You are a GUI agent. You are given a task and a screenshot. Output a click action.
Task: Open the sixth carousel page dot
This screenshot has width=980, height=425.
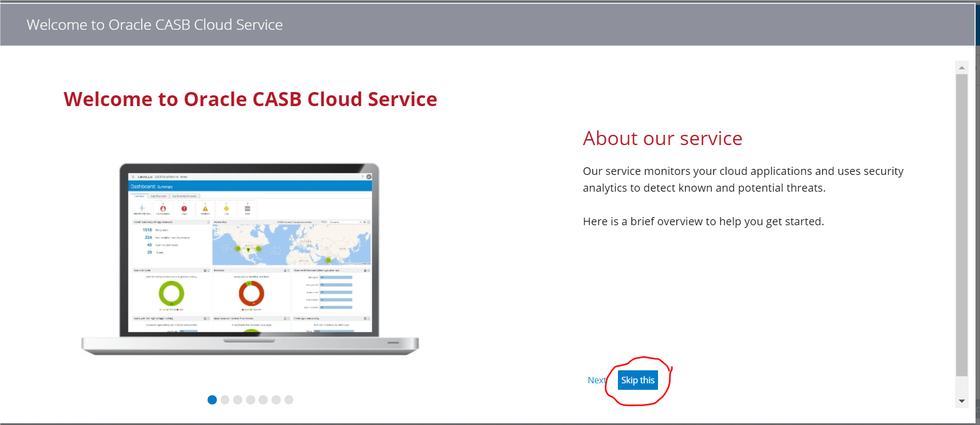[276, 400]
